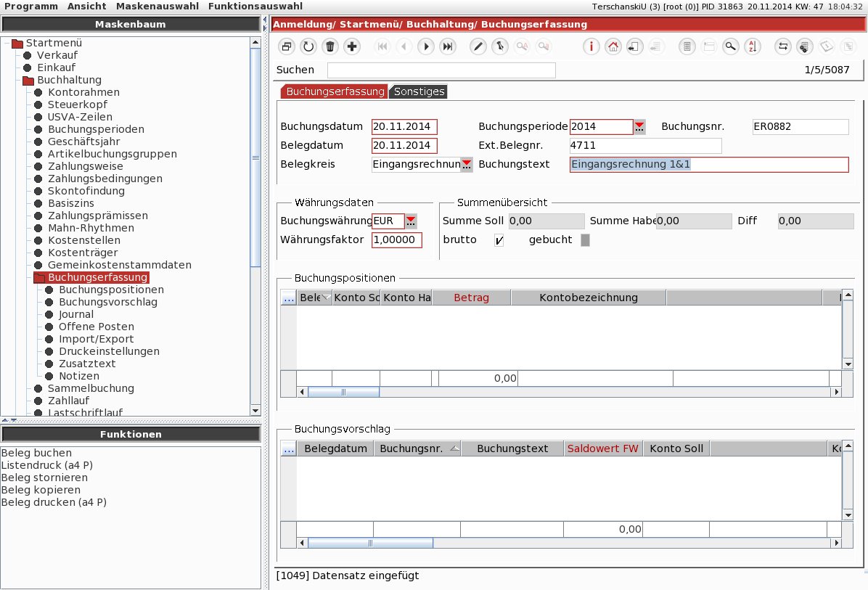Jump to last record icon
The height and width of the screenshot is (590, 868).
coord(447,46)
